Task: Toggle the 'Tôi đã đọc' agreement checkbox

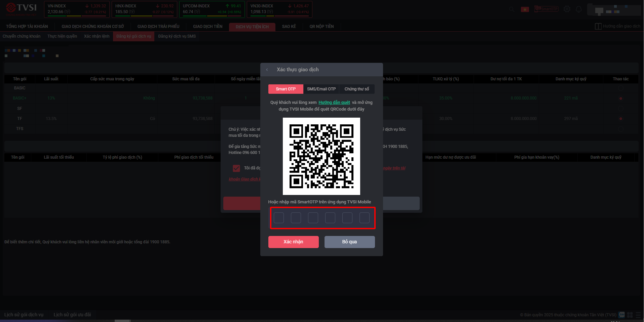Action: (x=236, y=168)
